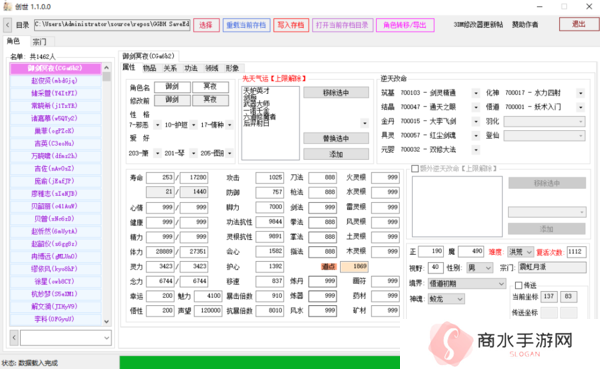Open the 化神 700017 dropdown arrow
This screenshot has width=600, height=369.
pyautogui.click(x=581, y=93)
